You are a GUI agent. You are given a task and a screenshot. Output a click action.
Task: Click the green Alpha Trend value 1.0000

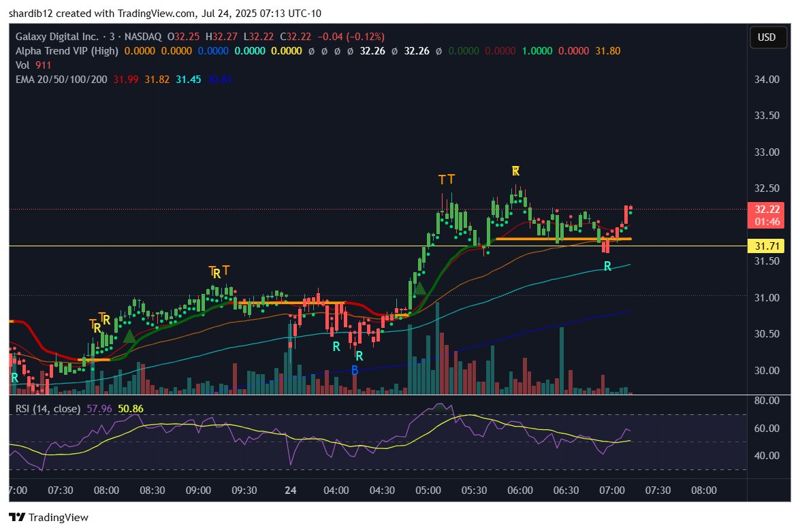(537, 51)
